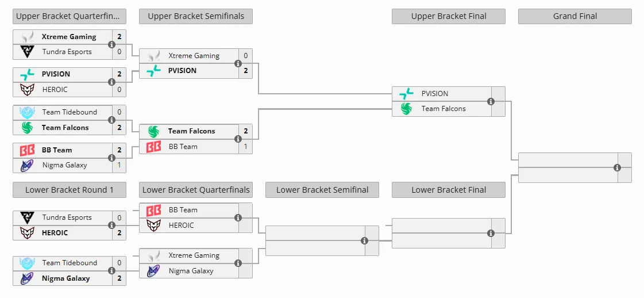Select the Lower Bracket Round 1 header

click(x=70, y=190)
